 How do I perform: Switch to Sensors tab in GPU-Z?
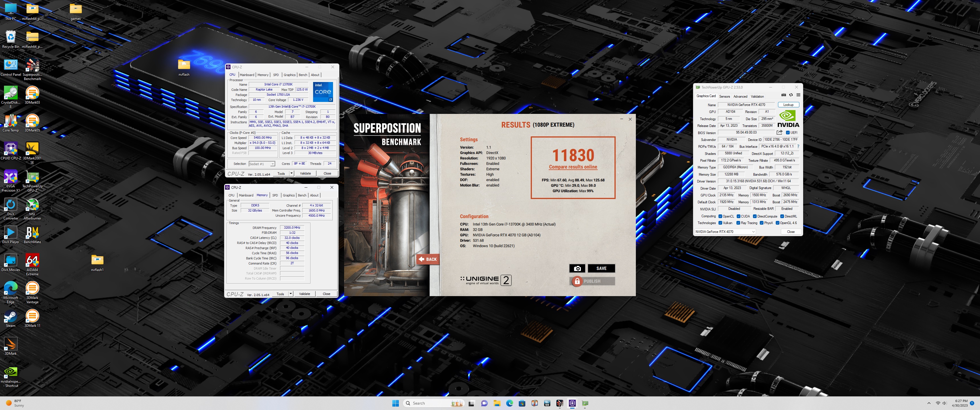724,97
